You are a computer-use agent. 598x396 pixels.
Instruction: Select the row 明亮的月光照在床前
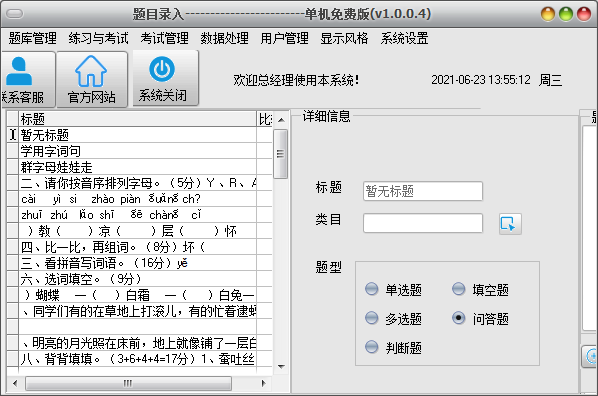click(137, 343)
